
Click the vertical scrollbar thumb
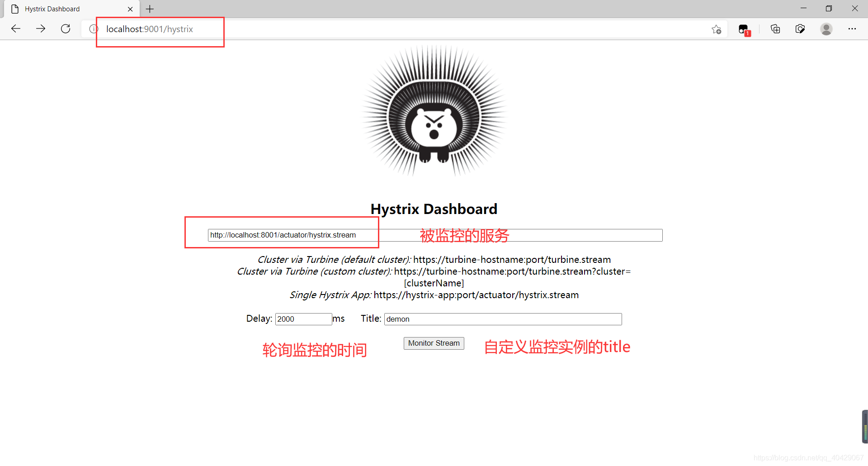tap(864, 426)
